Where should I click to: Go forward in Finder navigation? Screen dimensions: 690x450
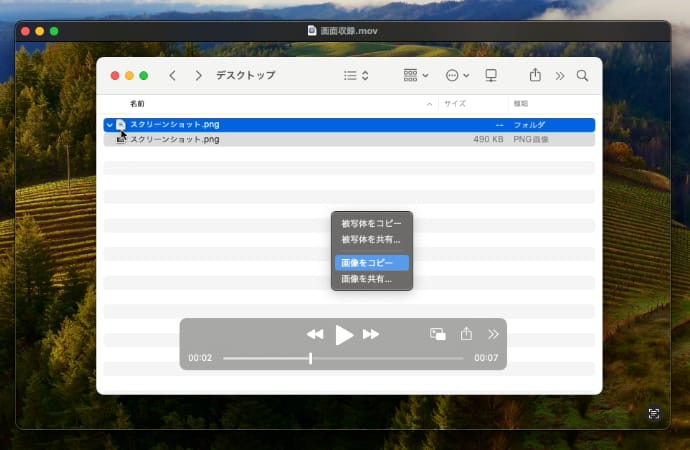199,75
